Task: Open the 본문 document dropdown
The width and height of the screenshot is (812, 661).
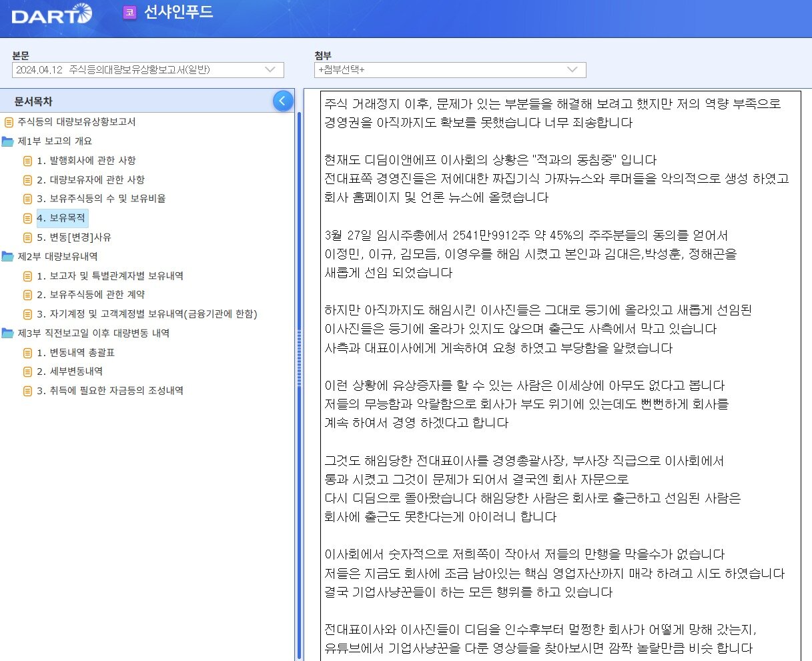Action: click(269, 69)
